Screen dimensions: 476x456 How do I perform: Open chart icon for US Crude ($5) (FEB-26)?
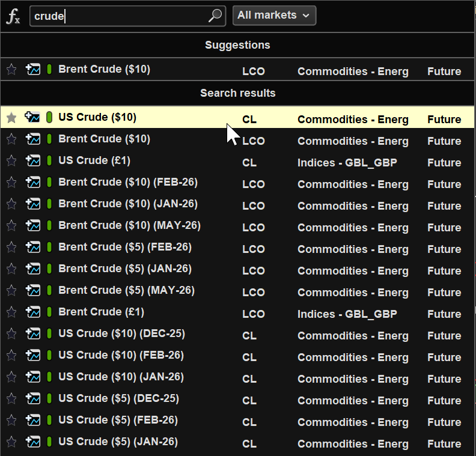tap(33, 420)
